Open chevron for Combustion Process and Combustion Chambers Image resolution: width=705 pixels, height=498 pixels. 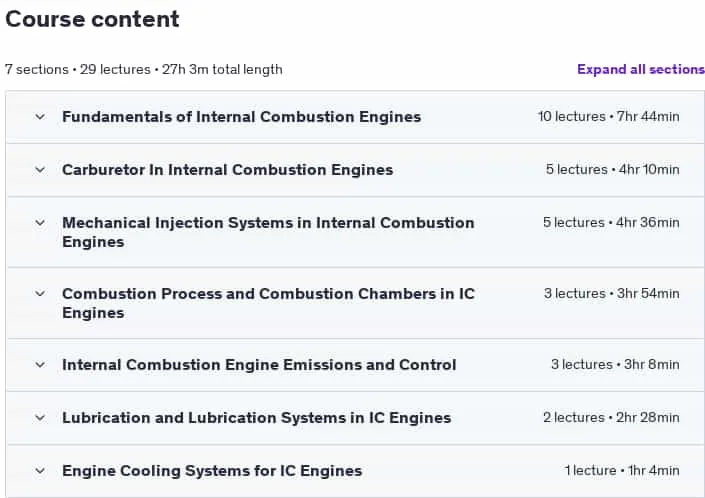(x=40, y=294)
